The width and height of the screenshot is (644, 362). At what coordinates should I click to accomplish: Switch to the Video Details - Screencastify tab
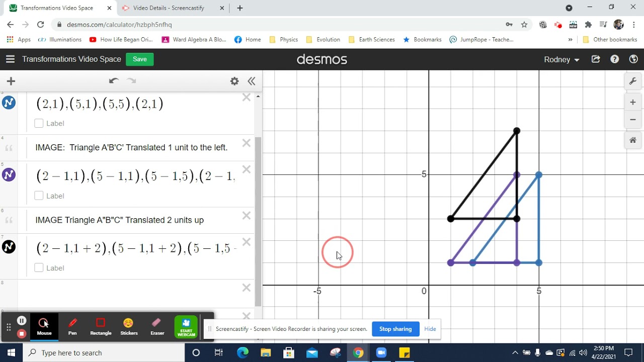pos(171,8)
